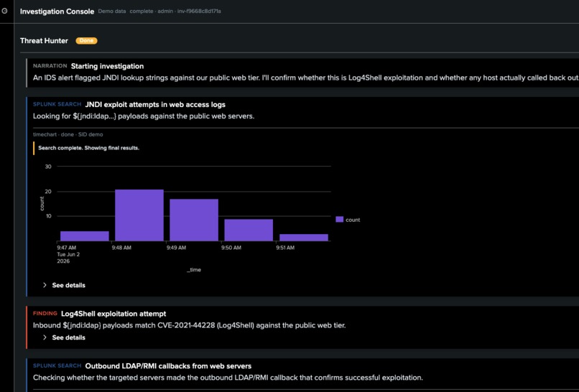This screenshot has height=392, width=579.
Task: Click the Looking for ${jndi:ldap...} payloads description
Action: click(x=144, y=116)
